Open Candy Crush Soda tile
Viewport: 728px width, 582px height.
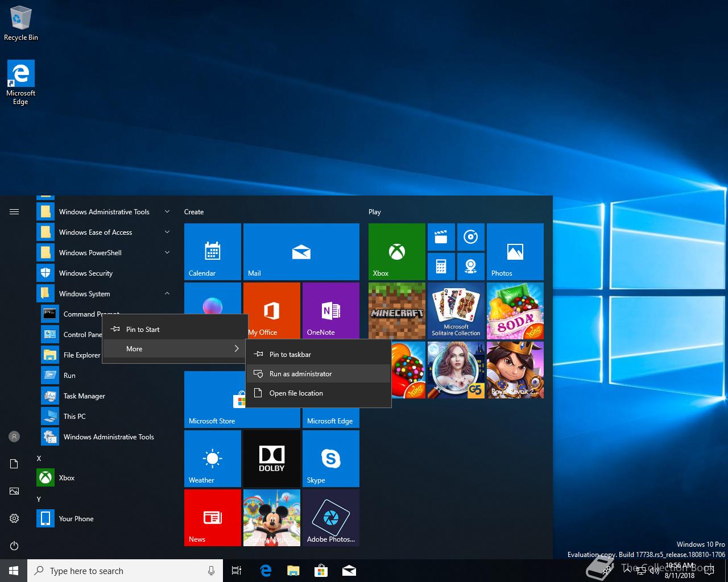coord(515,311)
